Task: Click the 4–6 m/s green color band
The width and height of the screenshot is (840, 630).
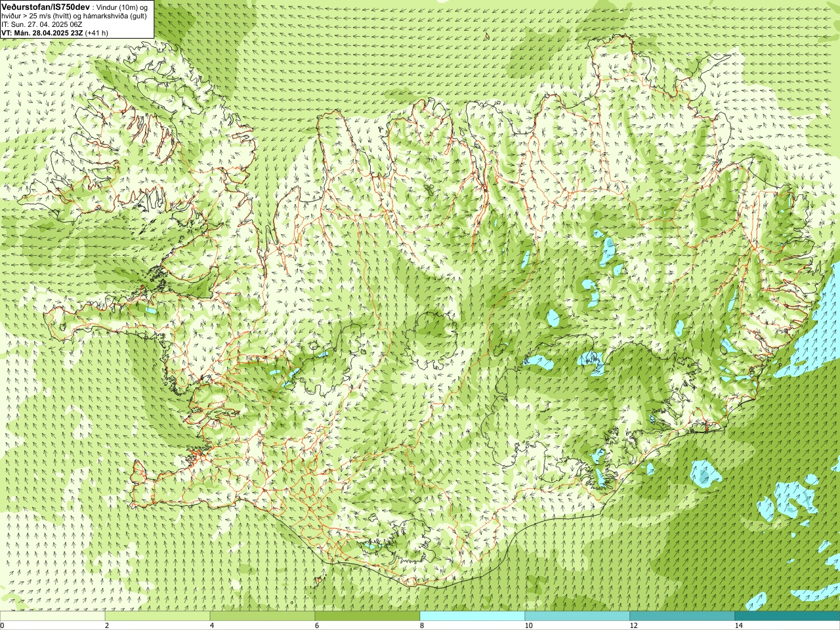Action: click(x=262, y=616)
